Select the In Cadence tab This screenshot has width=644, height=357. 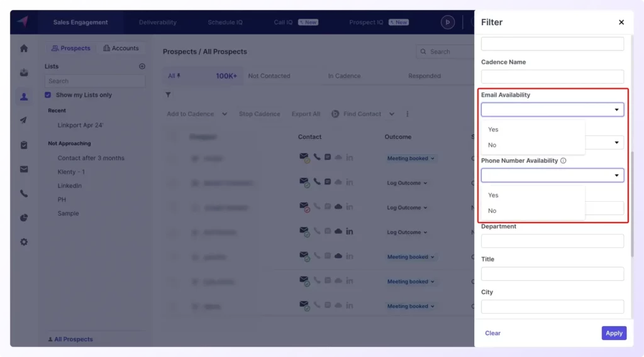click(344, 76)
